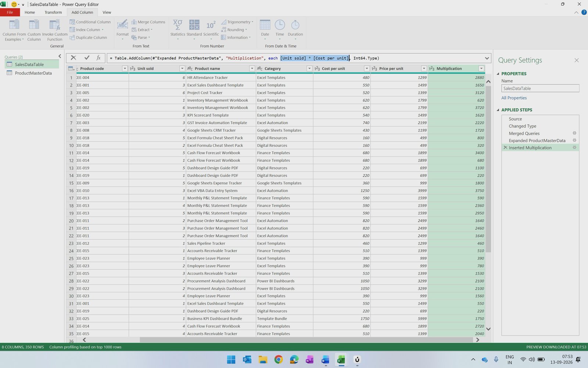Click Merge Columns in ribbon
Screen dimensions: 588x368
coord(148,22)
